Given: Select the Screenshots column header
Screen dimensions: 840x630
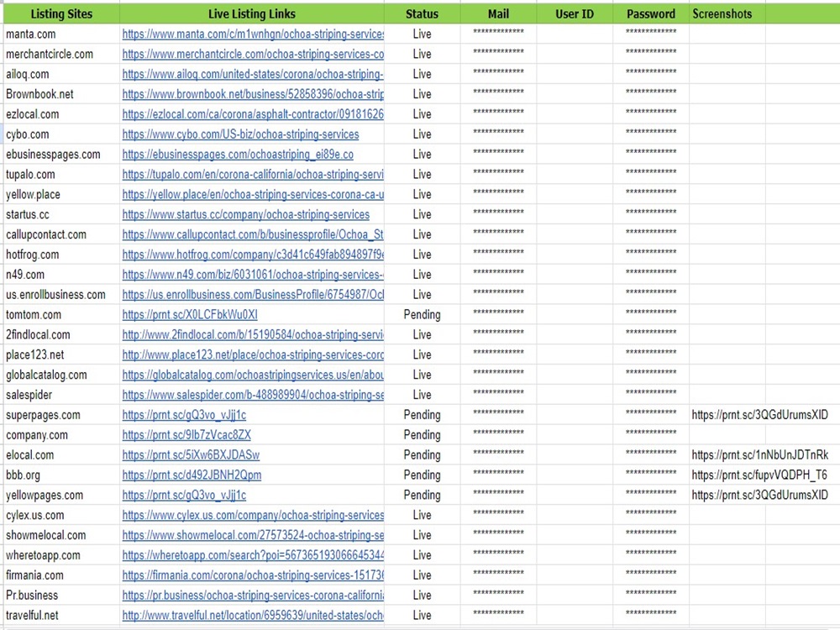Looking at the screenshot, I should coord(727,14).
